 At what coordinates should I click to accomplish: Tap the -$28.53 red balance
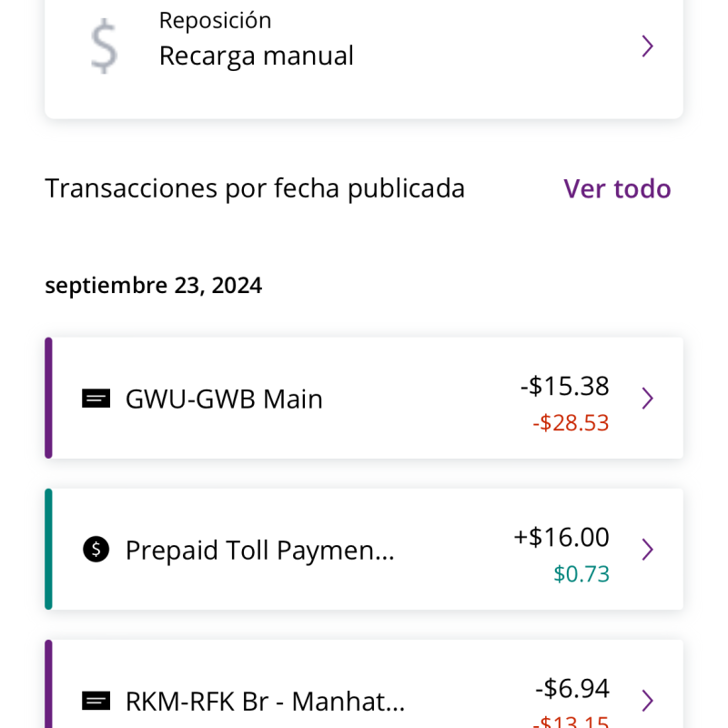coord(571,423)
